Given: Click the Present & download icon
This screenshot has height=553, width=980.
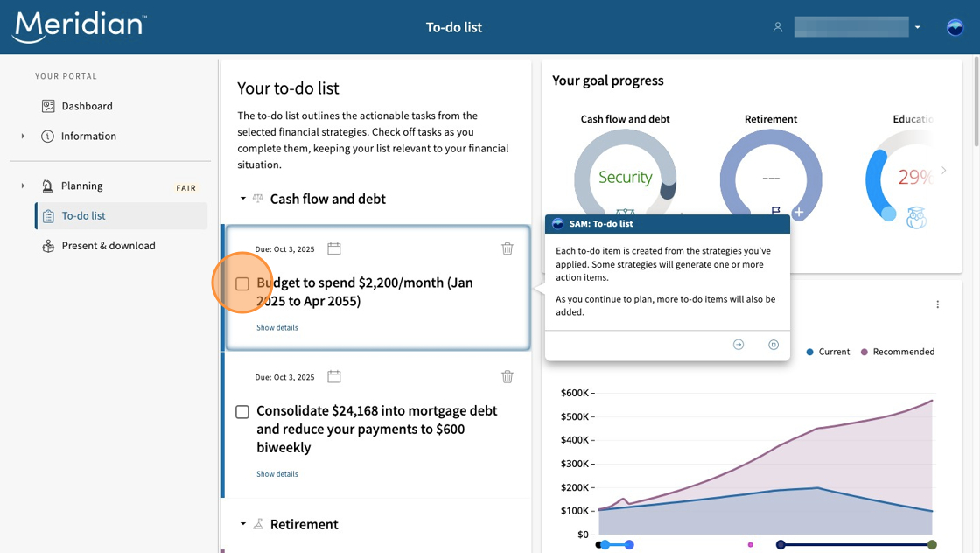Looking at the screenshot, I should 48,246.
